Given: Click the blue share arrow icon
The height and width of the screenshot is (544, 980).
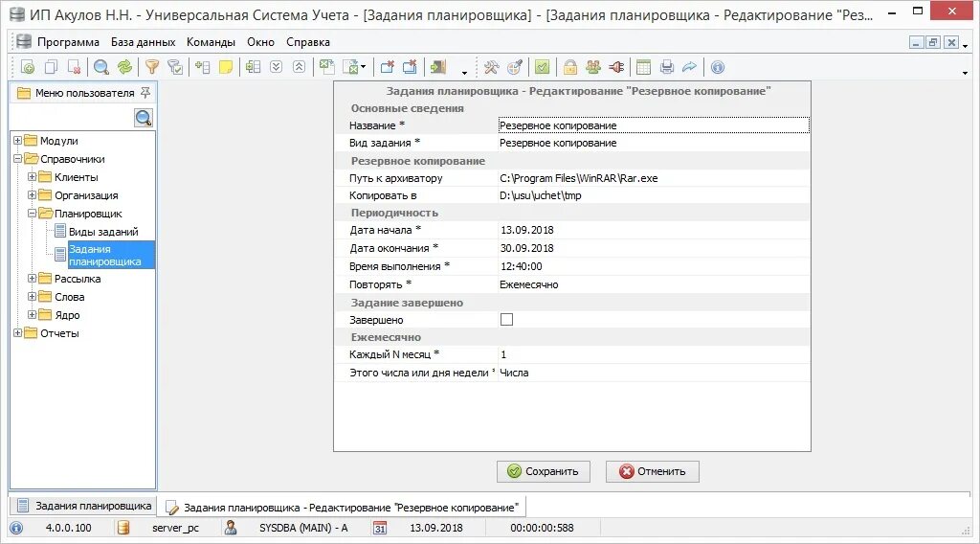Looking at the screenshot, I should [x=689, y=67].
